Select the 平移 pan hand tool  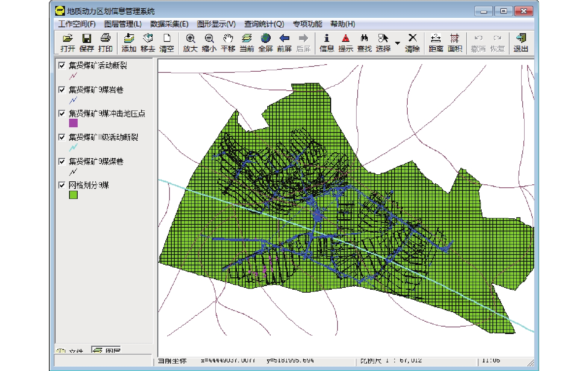tap(228, 38)
